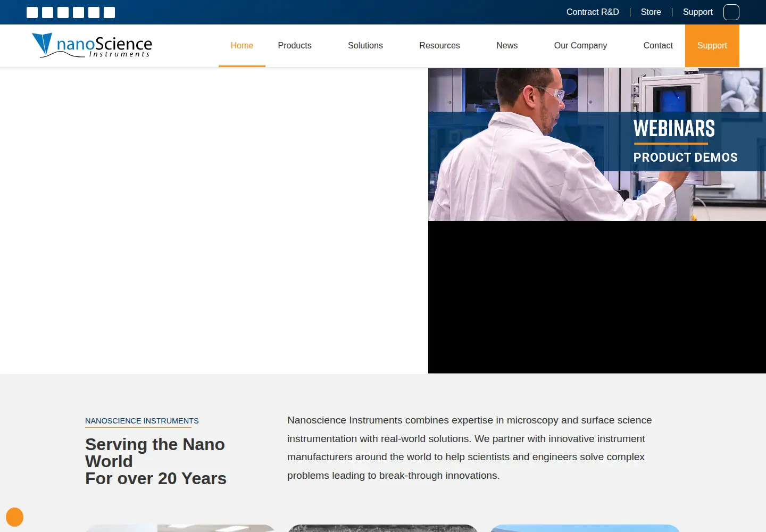Open the Contract R&D link
Viewport: 766px width, 532px height.
(593, 12)
